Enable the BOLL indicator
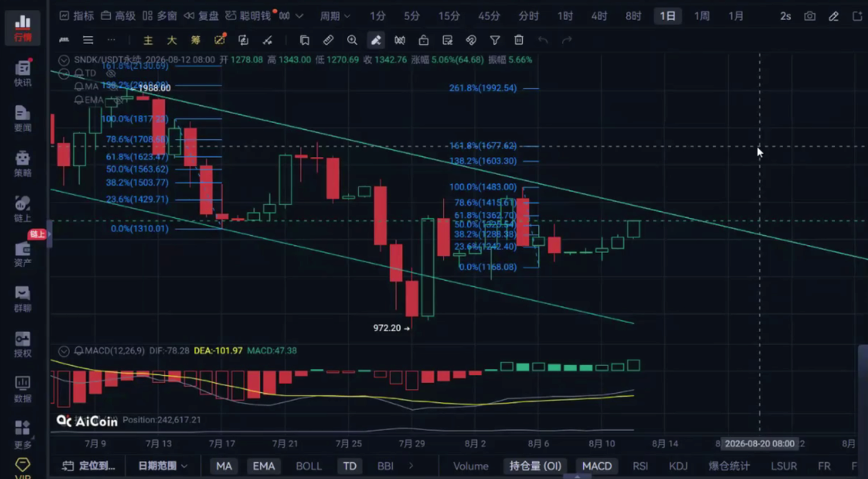This screenshot has width=868, height=479. [x=309, y=466]
